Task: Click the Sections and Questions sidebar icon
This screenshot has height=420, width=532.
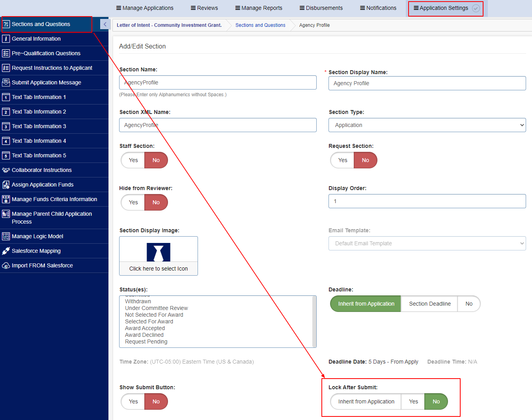Action: 6,24
